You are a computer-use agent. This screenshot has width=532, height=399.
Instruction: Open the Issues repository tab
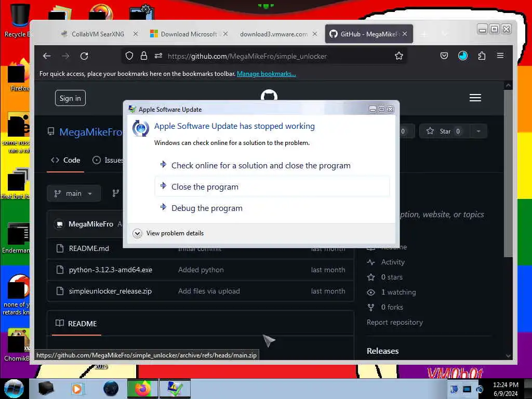tap(108, 160)
